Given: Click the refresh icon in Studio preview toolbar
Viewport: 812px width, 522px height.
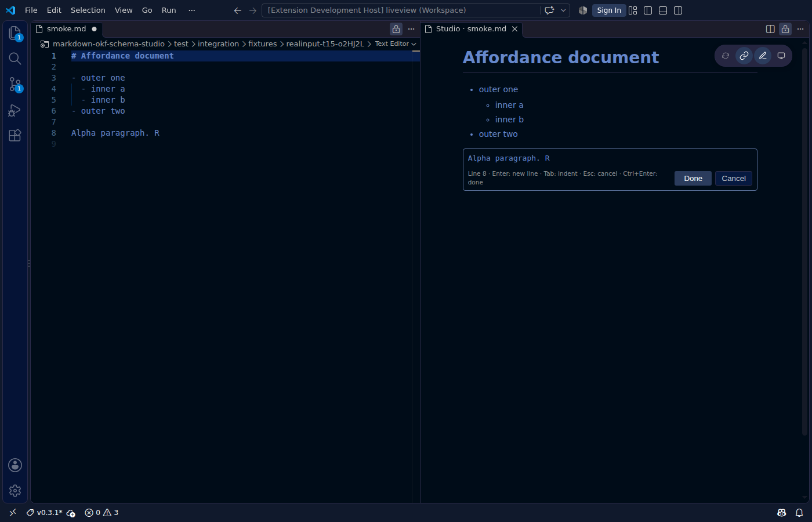Looking at the screenshot, I should [x=726, y=56].
